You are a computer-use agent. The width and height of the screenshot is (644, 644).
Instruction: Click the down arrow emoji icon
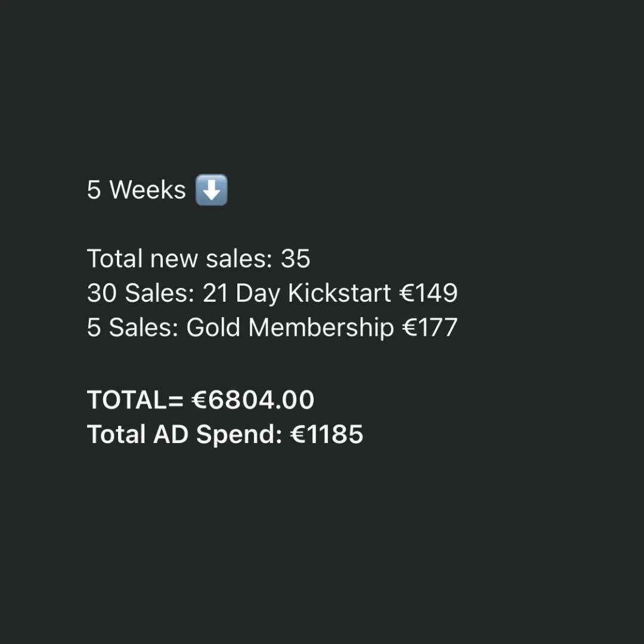click(x=212, y=190)
